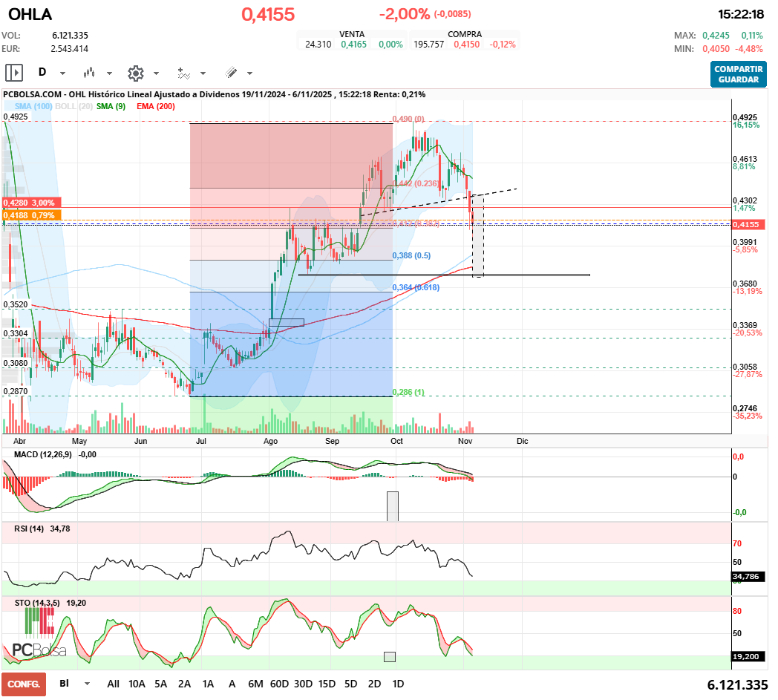
Task: Click the 0,4280 price level label
Action: tap(30, 203)
